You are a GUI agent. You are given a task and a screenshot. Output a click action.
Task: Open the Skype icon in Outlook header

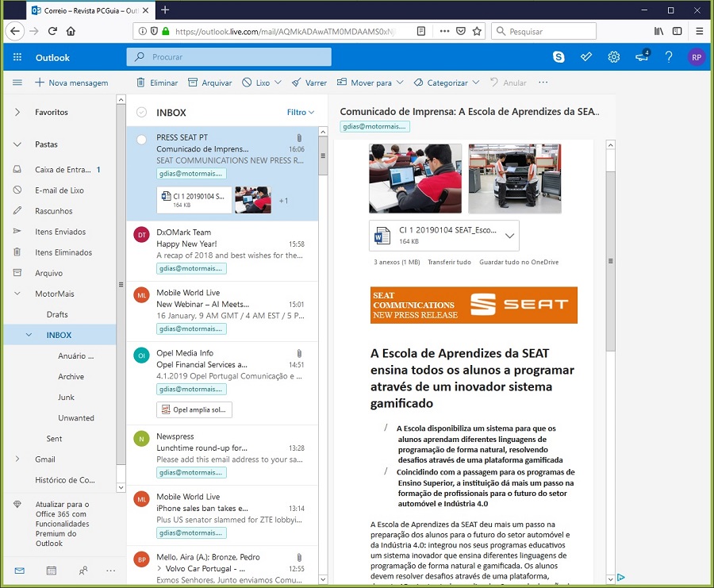tap(559, 57)
